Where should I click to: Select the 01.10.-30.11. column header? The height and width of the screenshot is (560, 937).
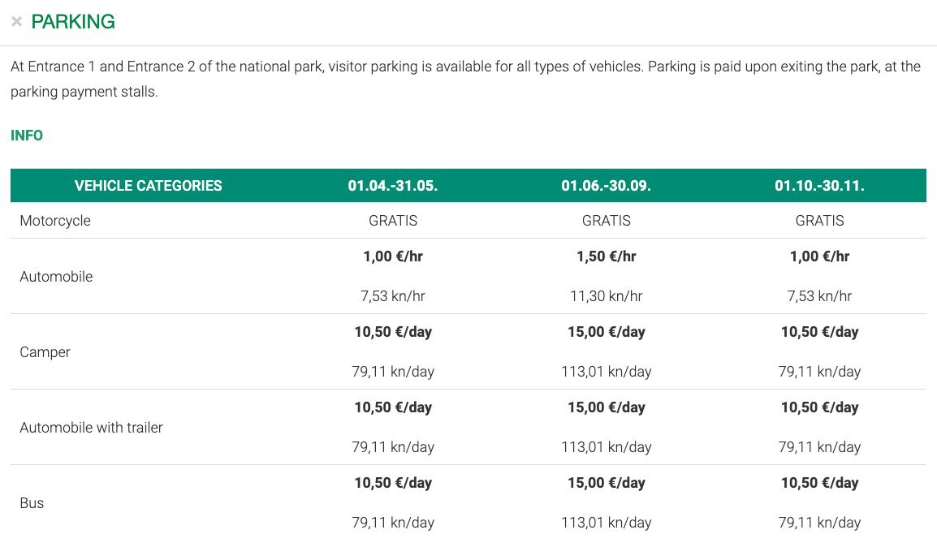pyautogui.click(x=819, y=185)
